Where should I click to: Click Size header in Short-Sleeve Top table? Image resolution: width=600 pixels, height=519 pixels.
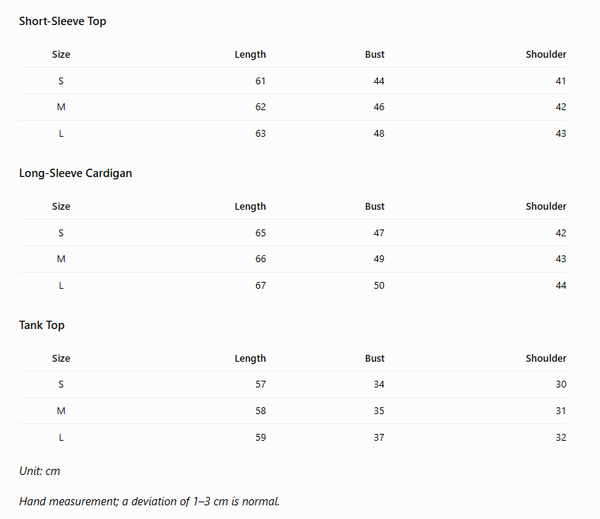coord(61,54)
